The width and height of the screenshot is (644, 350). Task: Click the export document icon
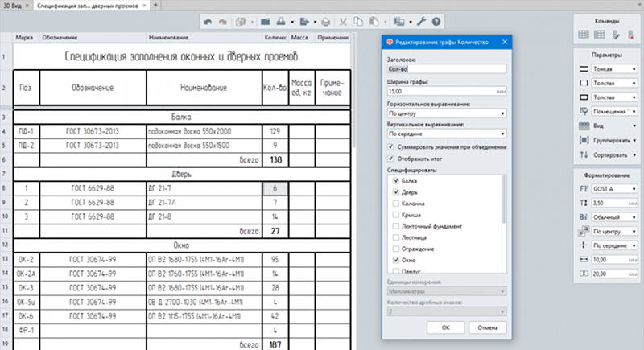click(x=304, y=22)
